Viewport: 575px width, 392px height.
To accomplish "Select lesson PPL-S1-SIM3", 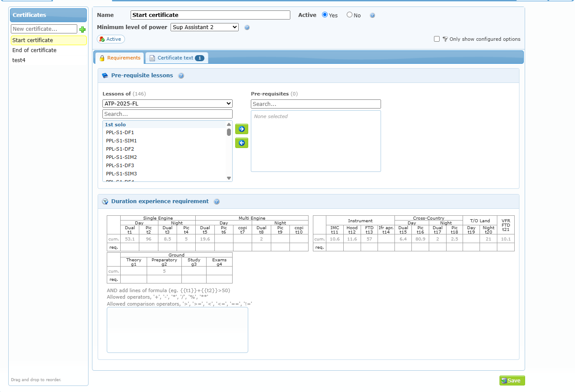I will [x=164, y=174].
